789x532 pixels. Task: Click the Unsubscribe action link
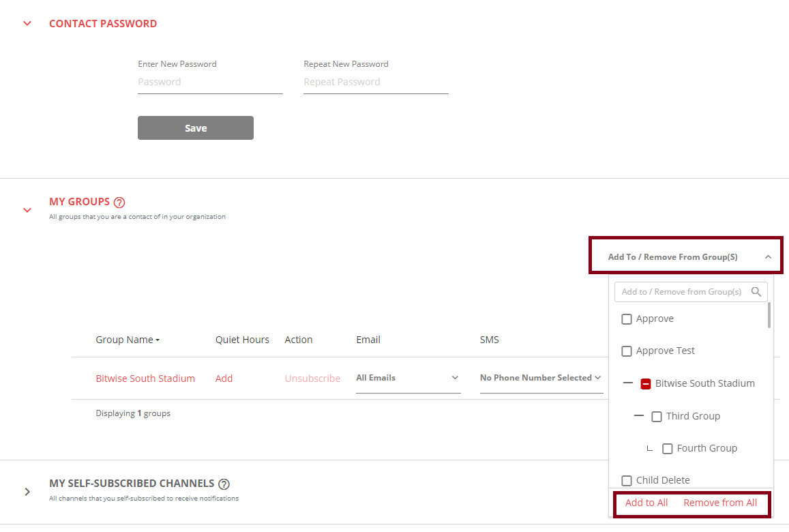click(x=312, y=379)
